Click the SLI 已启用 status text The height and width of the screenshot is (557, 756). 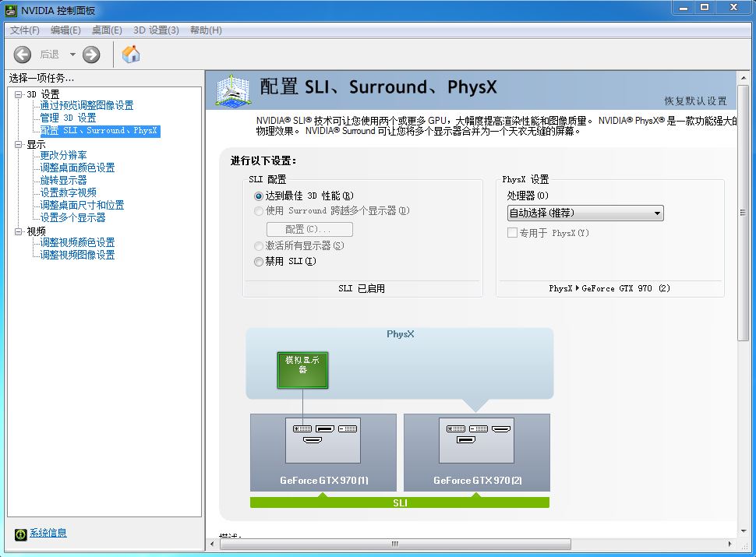pos(362,288)
